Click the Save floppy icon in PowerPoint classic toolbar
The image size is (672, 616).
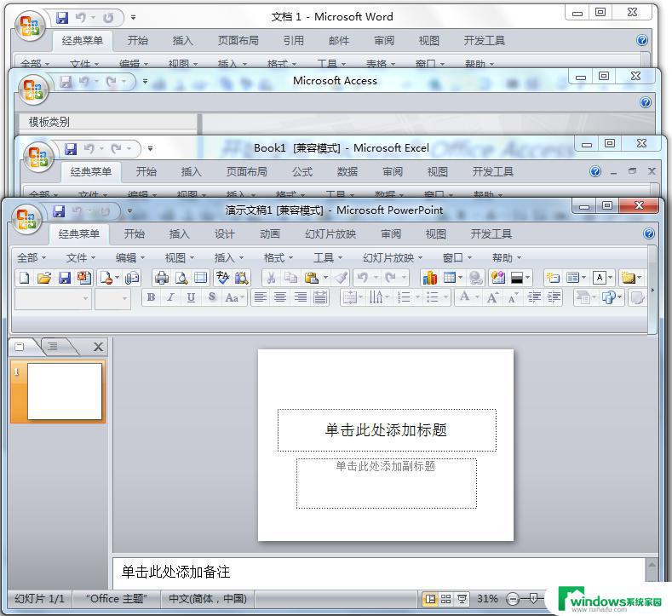[x=64, y=278]
